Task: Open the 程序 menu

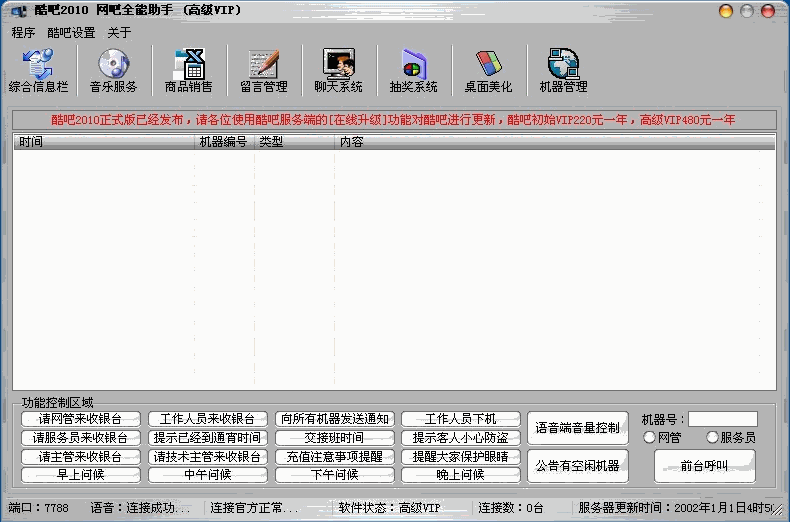Action: coord(23,33)
